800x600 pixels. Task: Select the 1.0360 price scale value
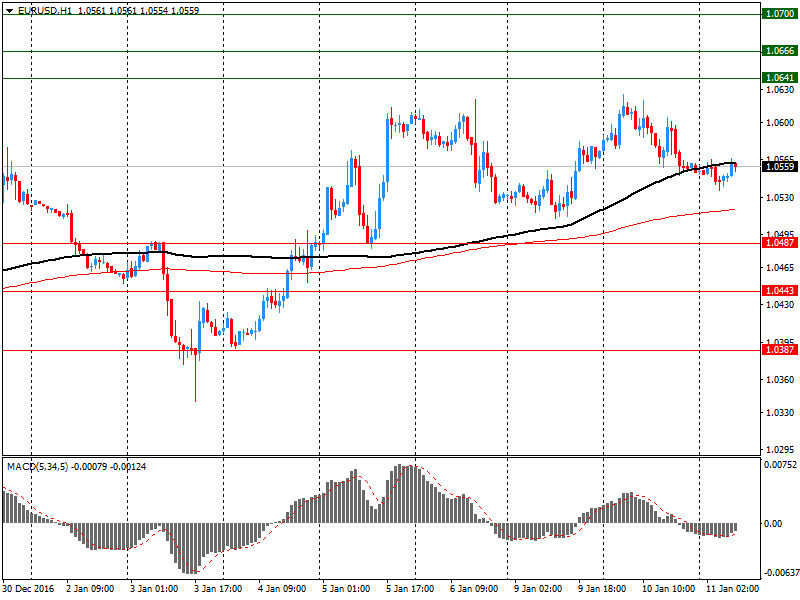(x=780, y=380)
